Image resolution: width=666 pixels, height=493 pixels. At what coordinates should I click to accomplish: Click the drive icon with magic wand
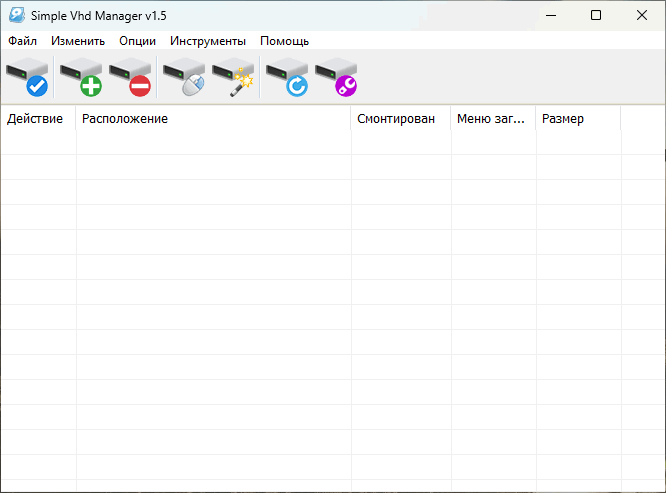(x=234, y=78)
